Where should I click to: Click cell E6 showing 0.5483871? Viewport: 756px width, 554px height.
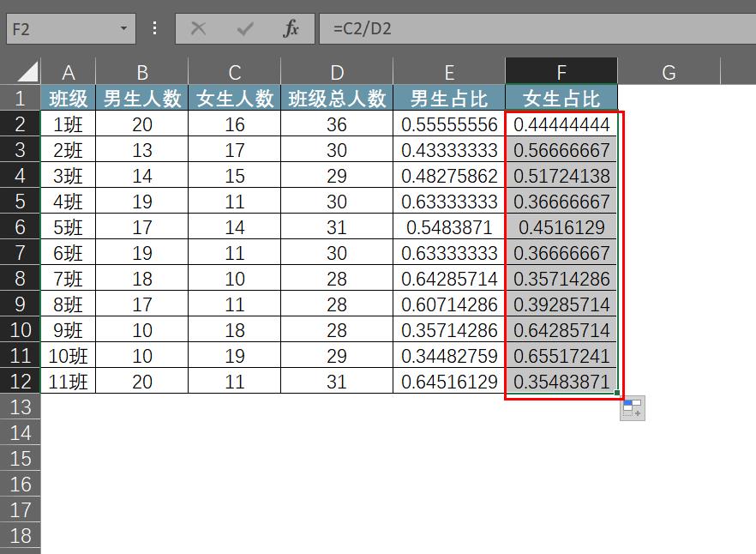coord(449,226)
